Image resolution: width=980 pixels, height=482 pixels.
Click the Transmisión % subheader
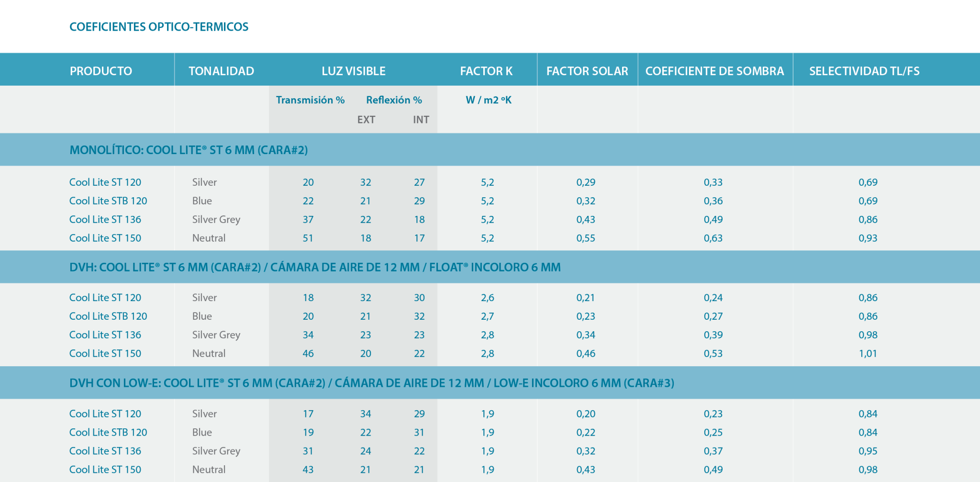(x=310, y=100)
